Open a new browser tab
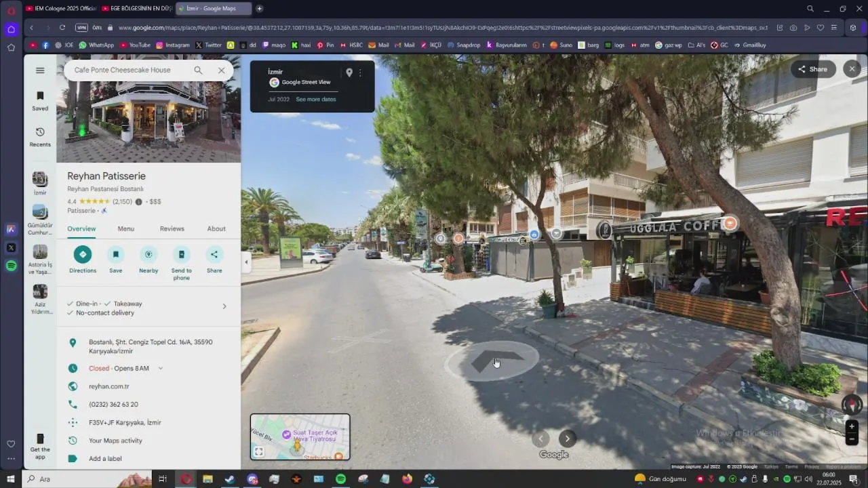This screenshot has height=488, width=868. coord(260,9)
